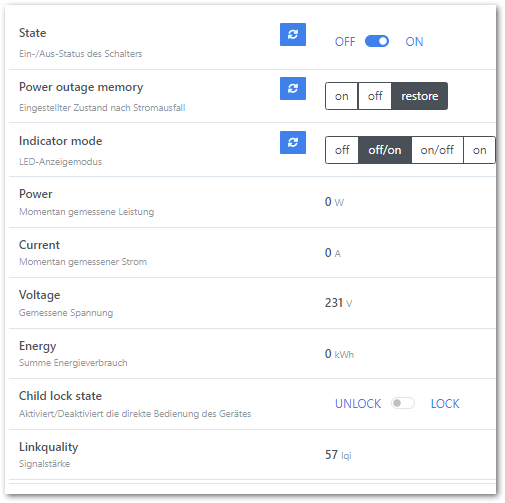Click the LOCK label for child lock

coord(445,404)
